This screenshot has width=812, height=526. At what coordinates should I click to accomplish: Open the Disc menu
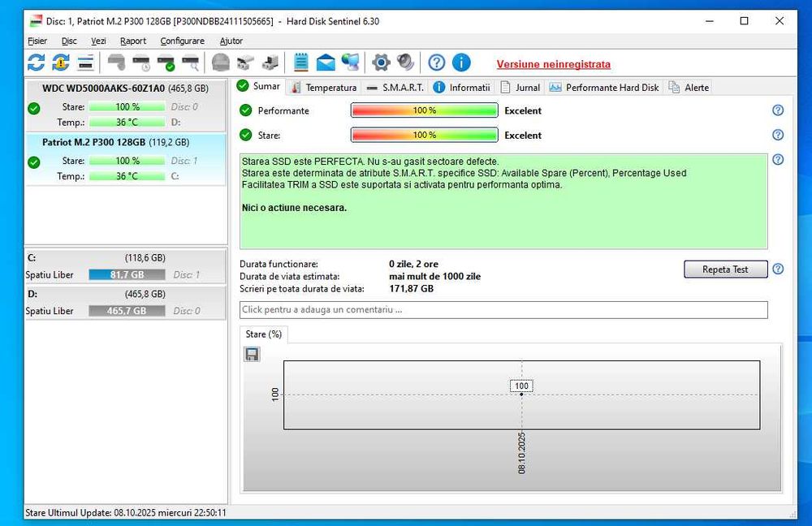pyautogui.click(x=69, y=41)
